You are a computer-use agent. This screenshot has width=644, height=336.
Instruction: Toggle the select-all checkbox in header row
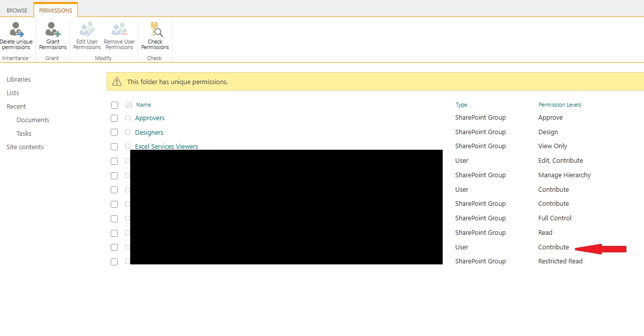(114, 105)
